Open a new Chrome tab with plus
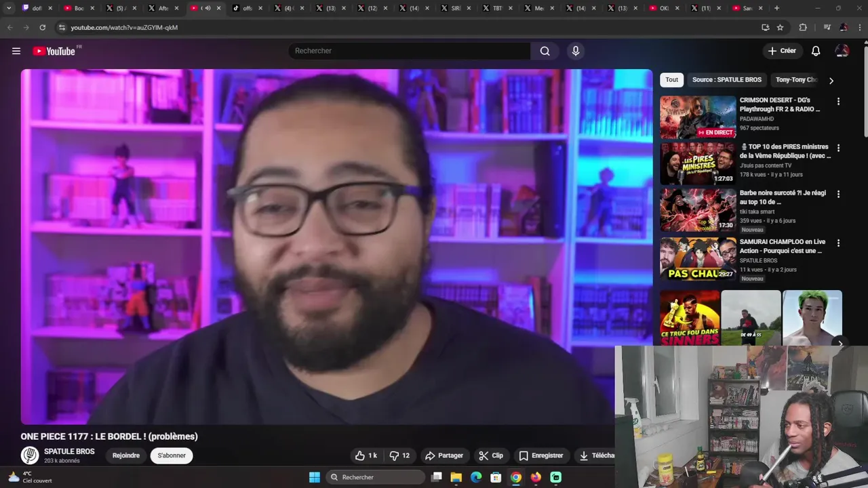 [x=776, y=8]
